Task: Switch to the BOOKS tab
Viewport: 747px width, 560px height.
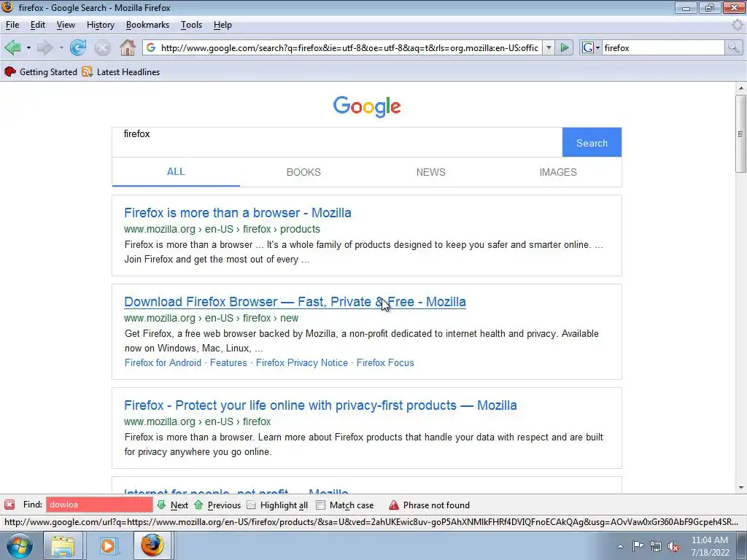Action: (x=303, y=172)
